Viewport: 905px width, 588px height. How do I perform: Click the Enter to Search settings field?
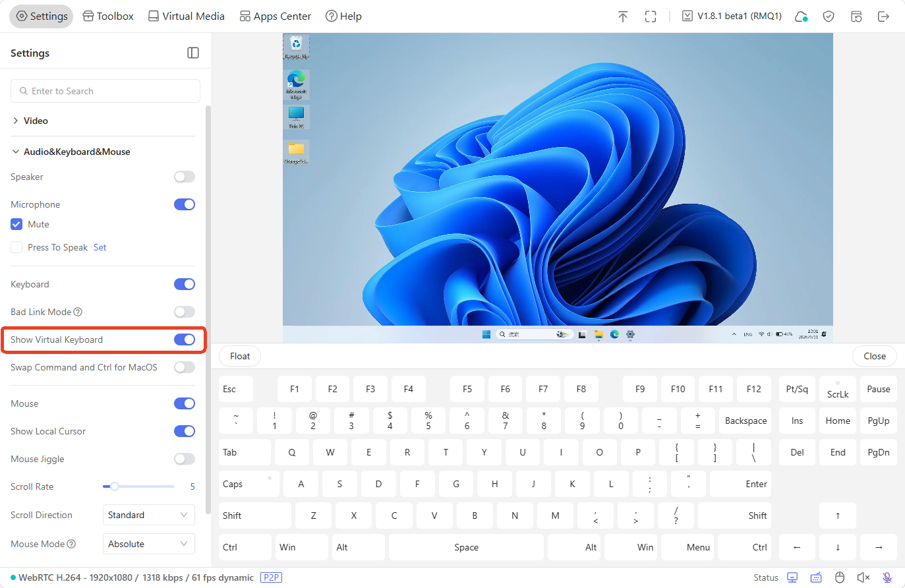105,91
